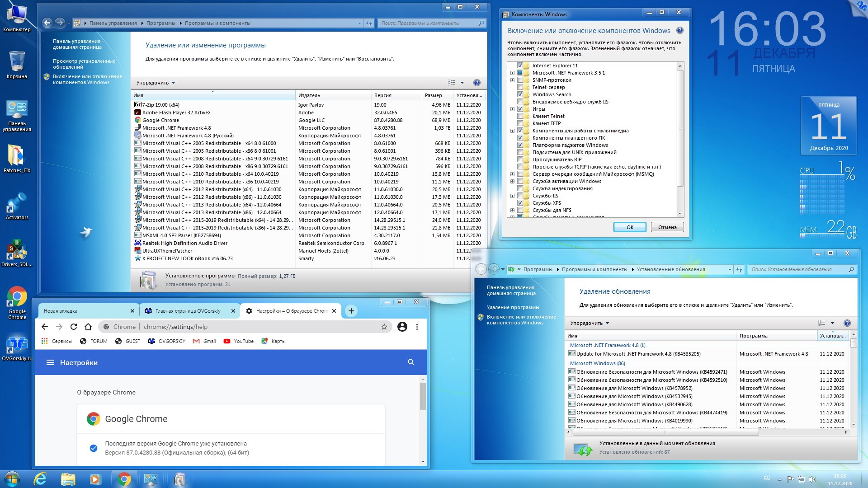Click back arrow in Установленные обновления window
The height and width of the screenshot is (488, 868).
481,269
